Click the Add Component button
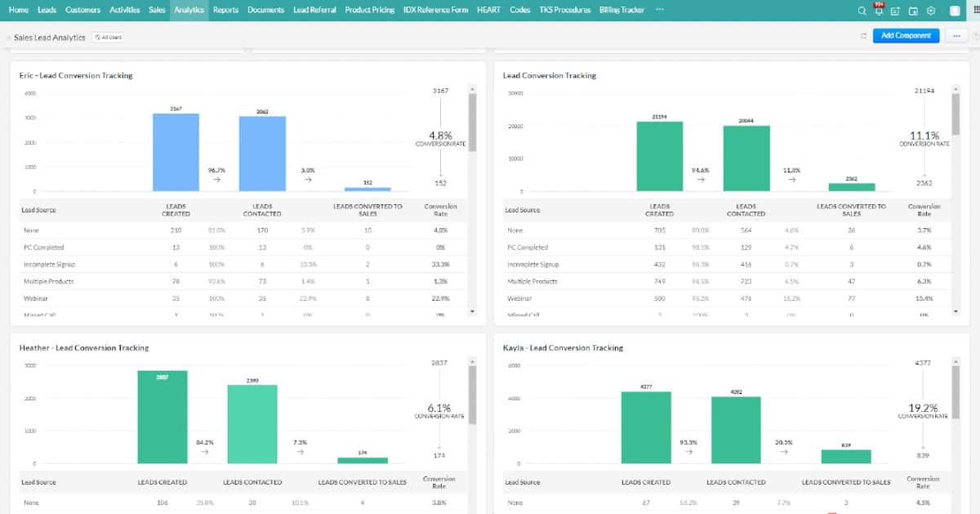This screenshot has width=980, height=514. coord(906,36)
